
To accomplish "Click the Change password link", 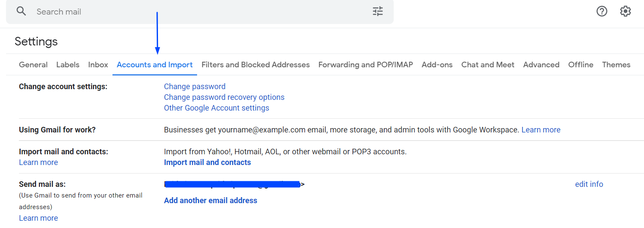I will pyautogui.click(x=194, y=87).
